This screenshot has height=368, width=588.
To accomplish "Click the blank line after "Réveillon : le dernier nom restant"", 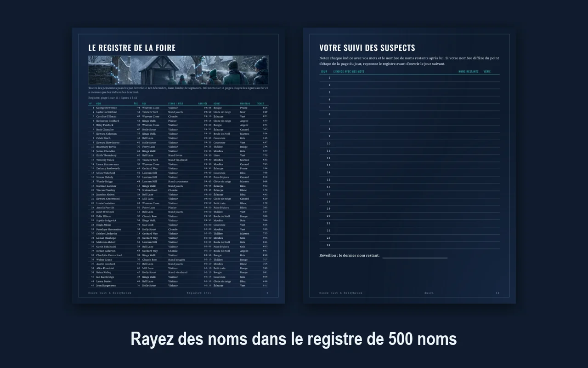I will (415, 256).
